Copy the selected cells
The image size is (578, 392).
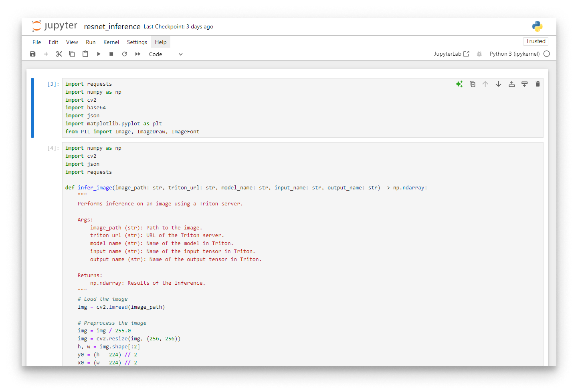click(x=72, y=54)
